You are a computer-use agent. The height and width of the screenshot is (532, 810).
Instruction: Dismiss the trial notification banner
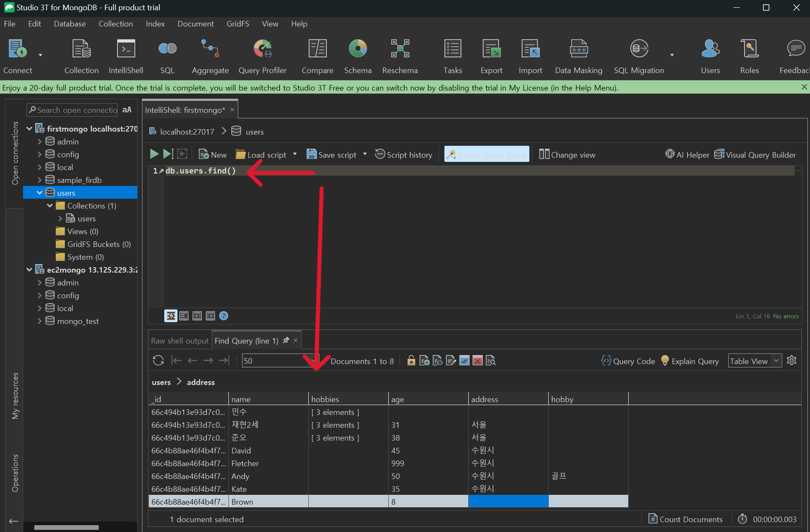click(804, 87)
